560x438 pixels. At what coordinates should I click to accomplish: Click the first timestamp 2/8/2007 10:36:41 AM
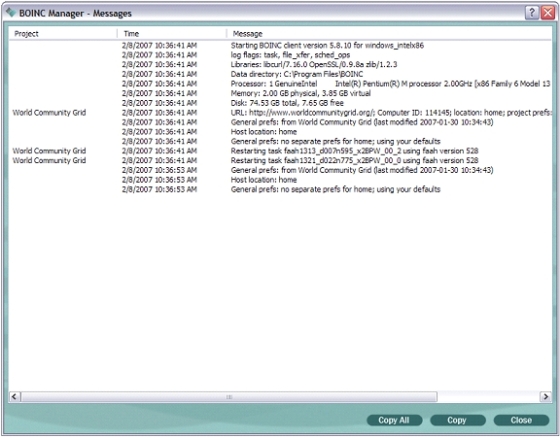(x=159, y=45)
